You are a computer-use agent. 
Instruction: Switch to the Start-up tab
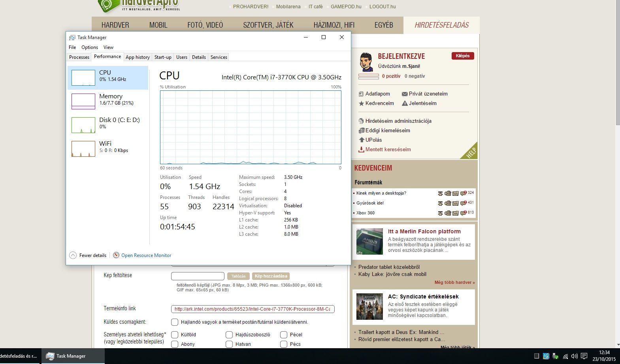click(163, 57)
